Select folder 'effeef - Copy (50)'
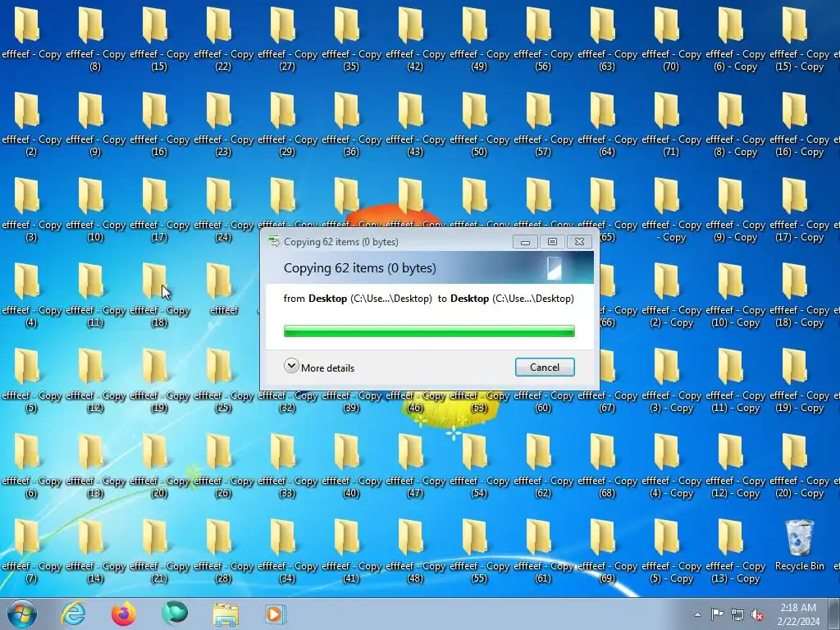 pos(479,125)
